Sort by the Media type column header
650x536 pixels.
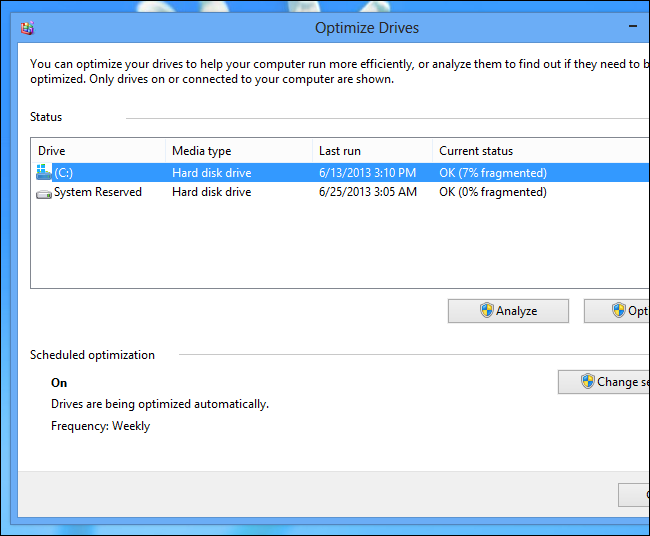[x=239, y=151]
